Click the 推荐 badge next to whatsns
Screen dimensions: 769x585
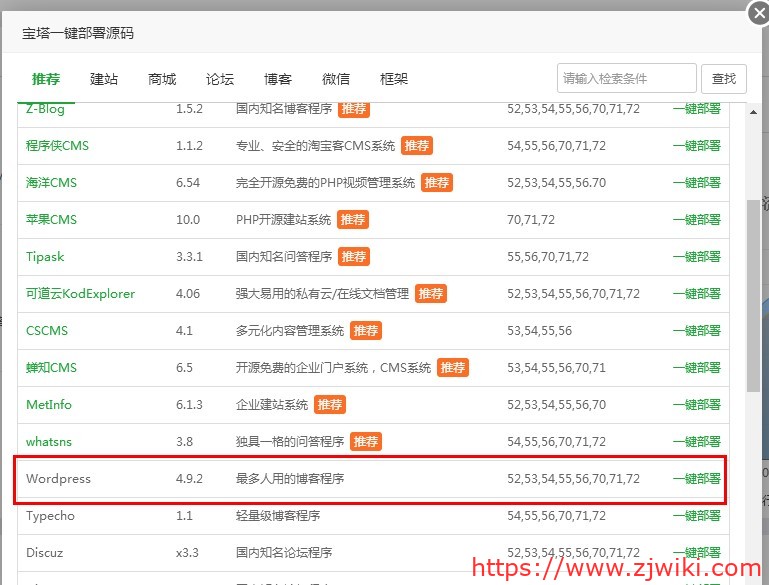click(x=365, y=442)
